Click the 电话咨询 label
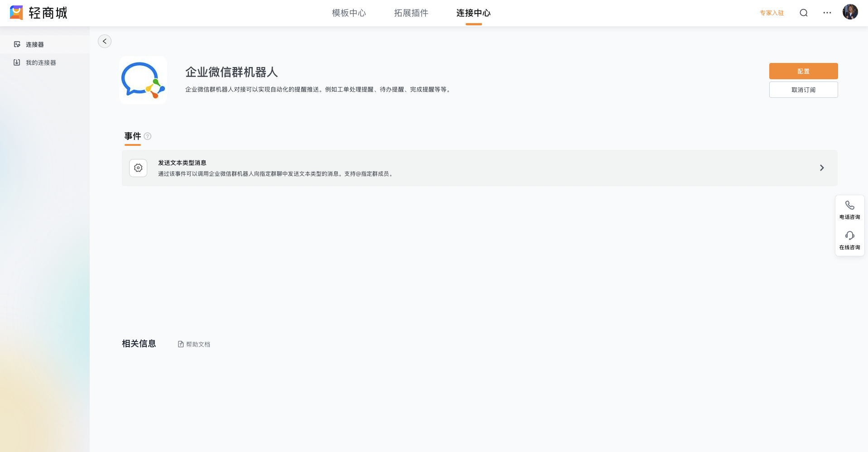This screenshot has height=452, width=868. [x=850, y=217]
